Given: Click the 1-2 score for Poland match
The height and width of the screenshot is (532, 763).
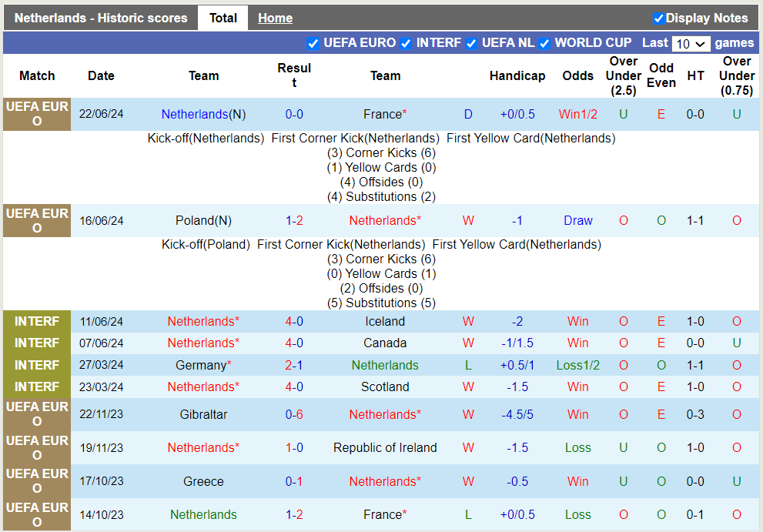Looking at the screenshot, I should [294, 220].
